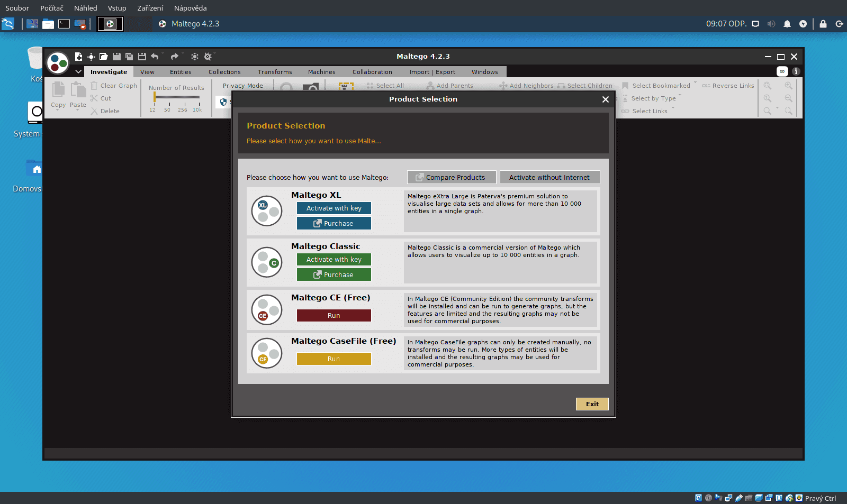Click the Select Bookmarked icon
The image size is (847, 504).
coord(625,86)
